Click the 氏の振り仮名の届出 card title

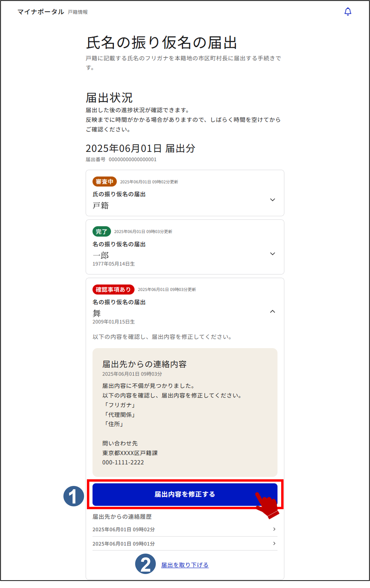point(119,194)
